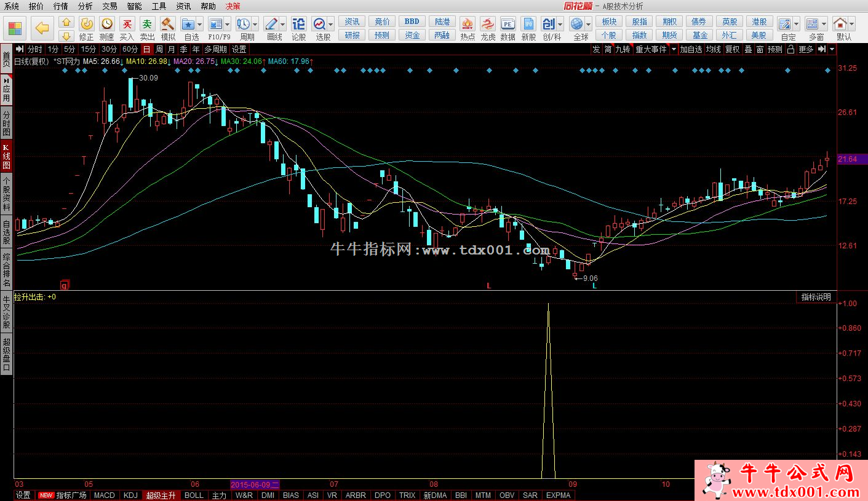Viewport: 868px width, 501px height.
Task: Open the 热点 flame hot-spots icon
Action: pyautogui.click(x=468, y=25)
